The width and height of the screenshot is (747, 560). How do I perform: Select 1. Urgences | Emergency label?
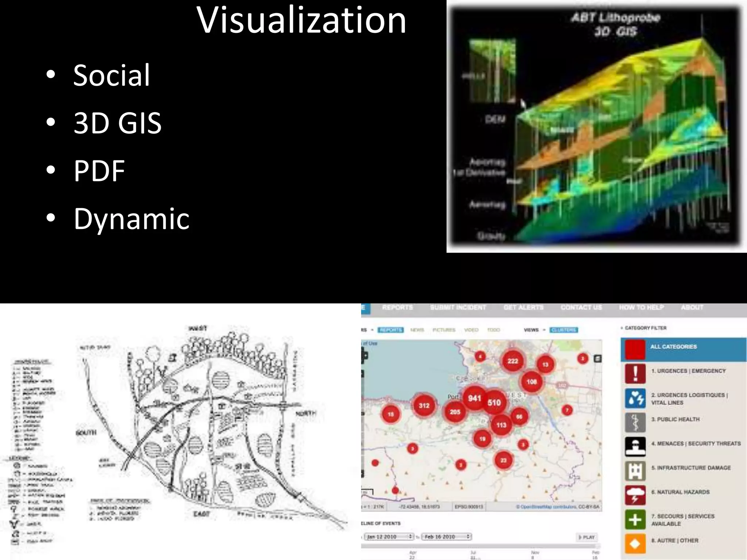pyautogui.click(x=688, y=371)
